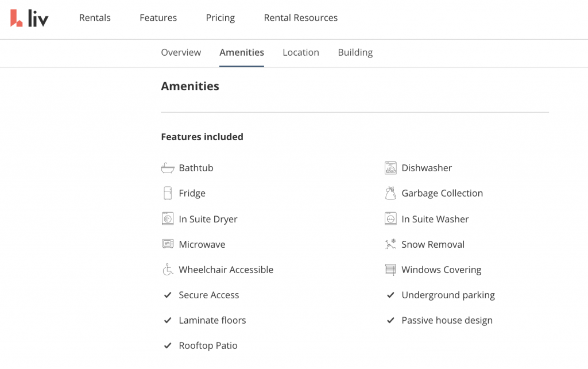Open the Building tab
The width and height of the screenshot is (588, 369).
(x=355, y=52)
